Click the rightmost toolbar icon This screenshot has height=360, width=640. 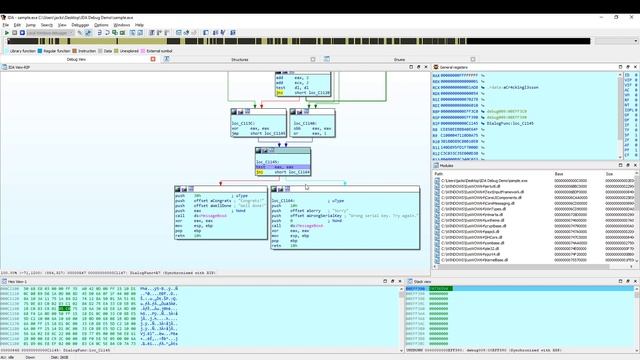pyautogui.click(x=233, y=33)
